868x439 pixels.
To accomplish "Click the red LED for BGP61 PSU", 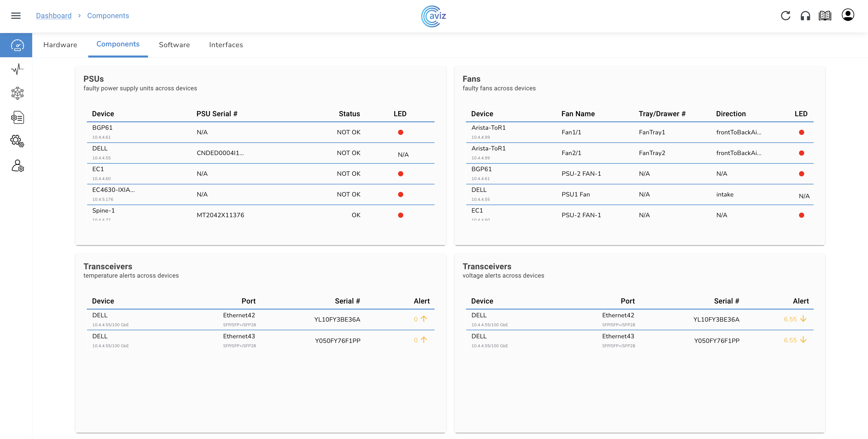I will (400, 133).
